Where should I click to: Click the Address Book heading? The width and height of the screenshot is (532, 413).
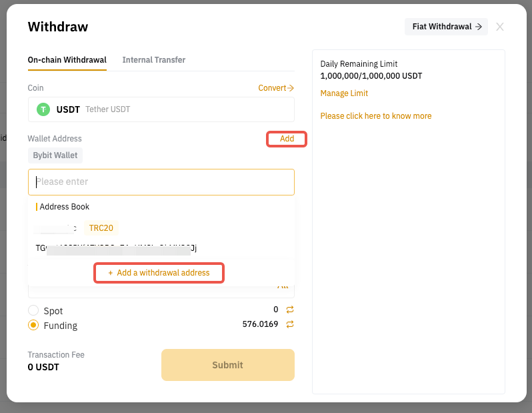(x=64, y=207)
